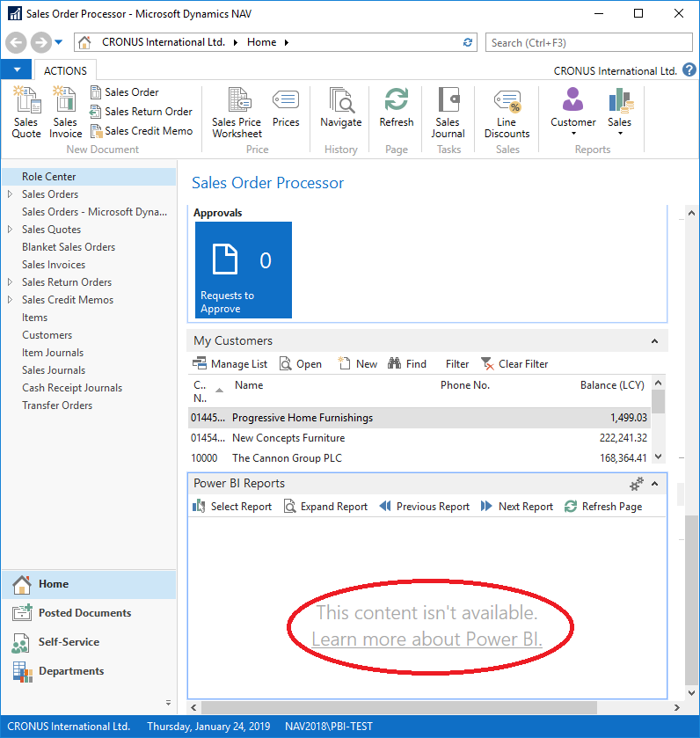Open Transfer Orders
The image size is (700, 738).
pyautogui.click(x=57, y=406)
